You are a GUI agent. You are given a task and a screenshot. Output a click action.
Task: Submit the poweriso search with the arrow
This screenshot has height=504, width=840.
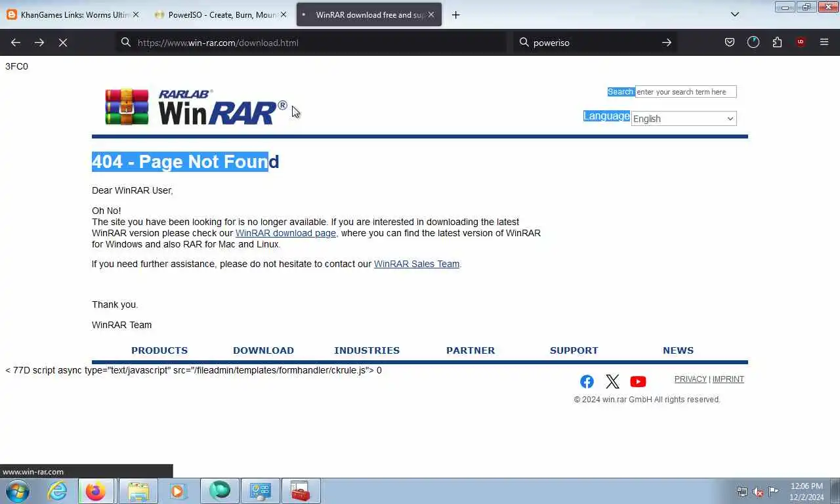(x=667, y=43)
